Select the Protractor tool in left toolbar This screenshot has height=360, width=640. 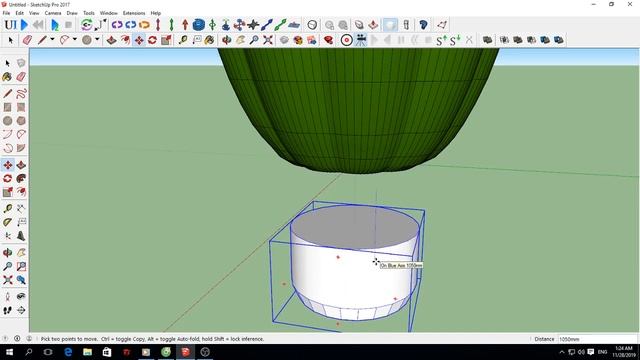(x=8, y=222)
